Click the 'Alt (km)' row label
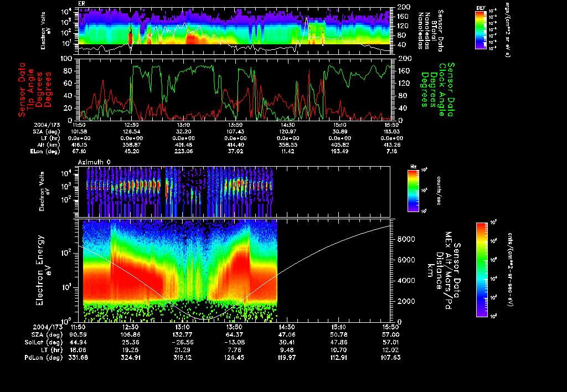Image resolution: width=567 pixels, height=392 pixels. coord(49,145)
